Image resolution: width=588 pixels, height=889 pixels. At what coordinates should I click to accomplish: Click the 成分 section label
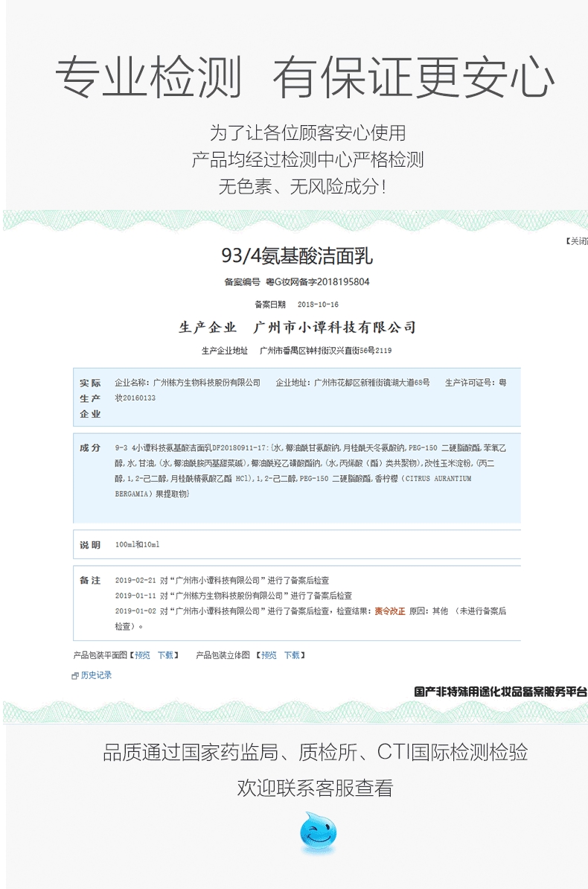90,448
